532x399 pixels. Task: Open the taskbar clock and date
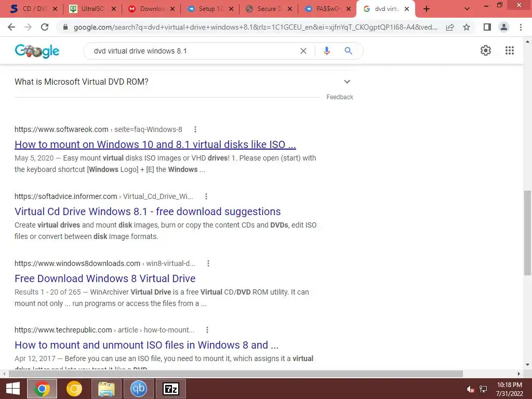509,389
